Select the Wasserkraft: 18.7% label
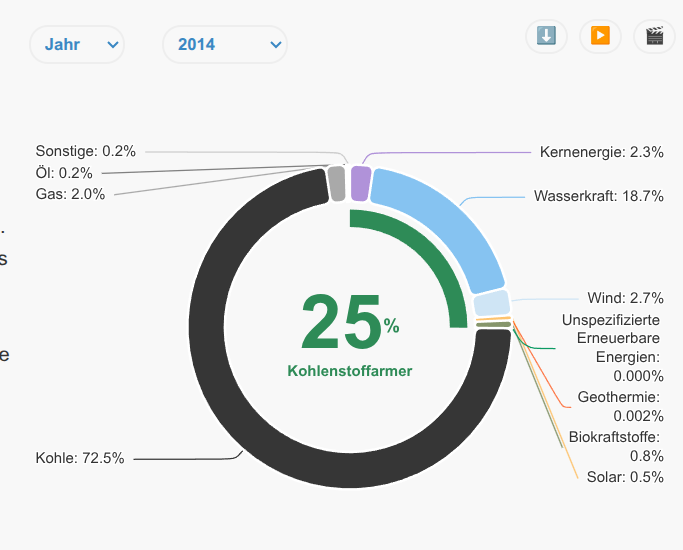The image size is (683, 550). [598, 196]
